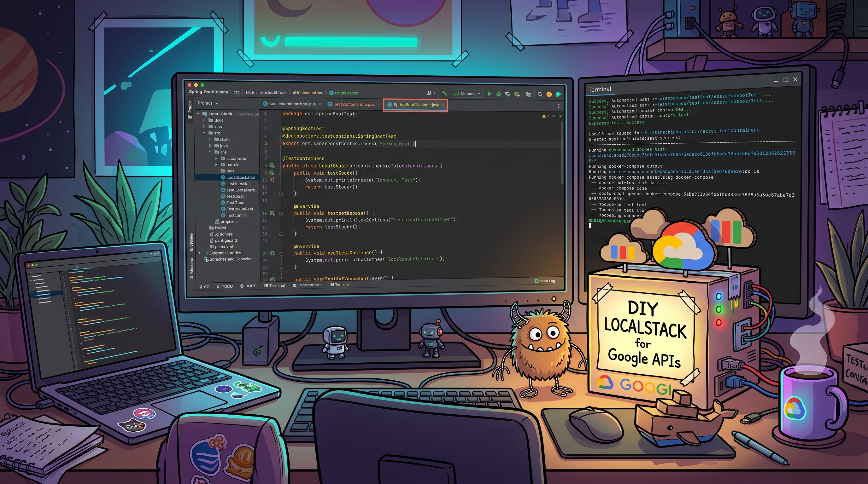Open the Project view selector dropdown
The image size is (868, 484).
(x=208, y=103)
